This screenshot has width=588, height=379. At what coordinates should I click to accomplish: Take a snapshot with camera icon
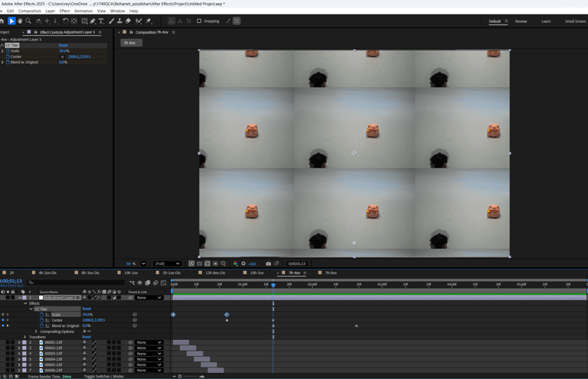[x=268, y=263]
